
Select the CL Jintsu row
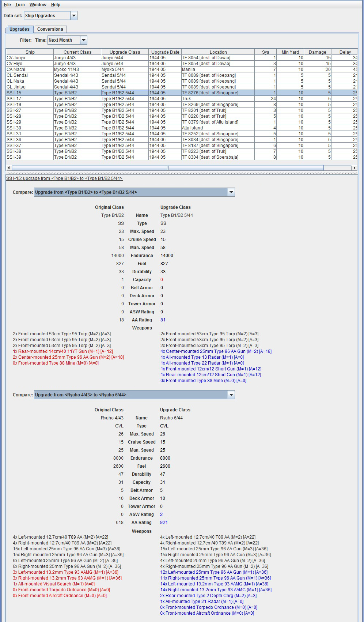tap(182, 87)
